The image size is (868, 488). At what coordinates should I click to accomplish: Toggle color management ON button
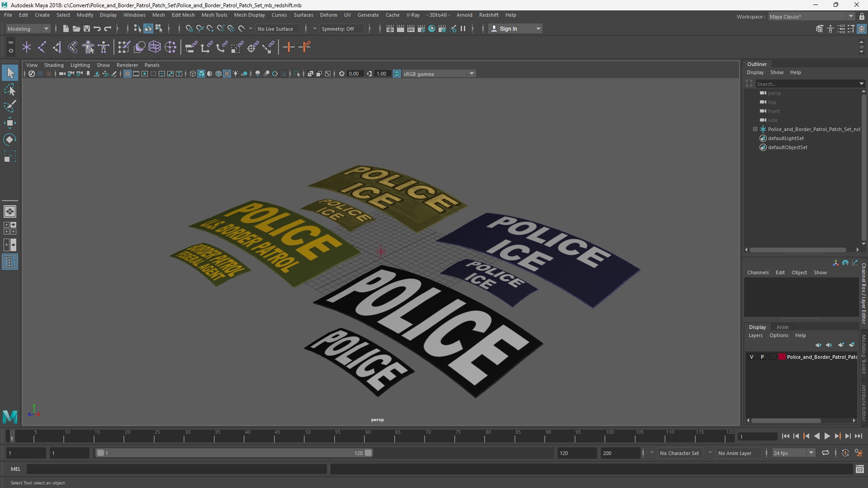(x=397, y=74)
